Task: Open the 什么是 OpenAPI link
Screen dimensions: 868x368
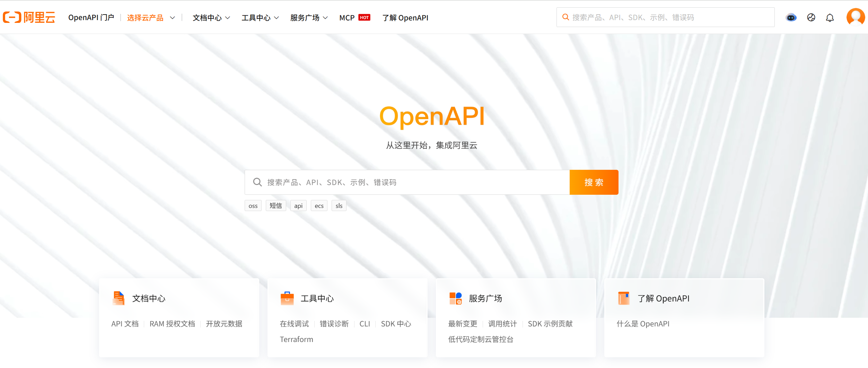Action: click(x=643, y=324)
